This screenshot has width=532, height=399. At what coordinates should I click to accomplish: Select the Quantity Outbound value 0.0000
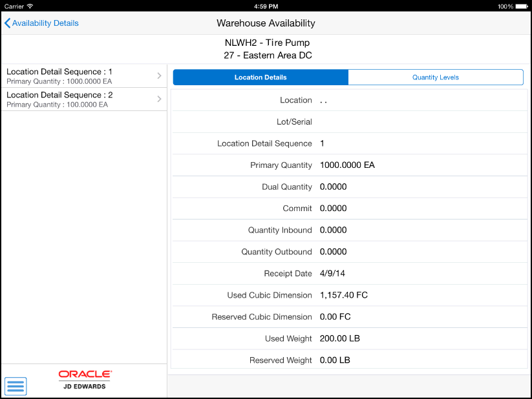pyautogui.click(x=333, y=252)
